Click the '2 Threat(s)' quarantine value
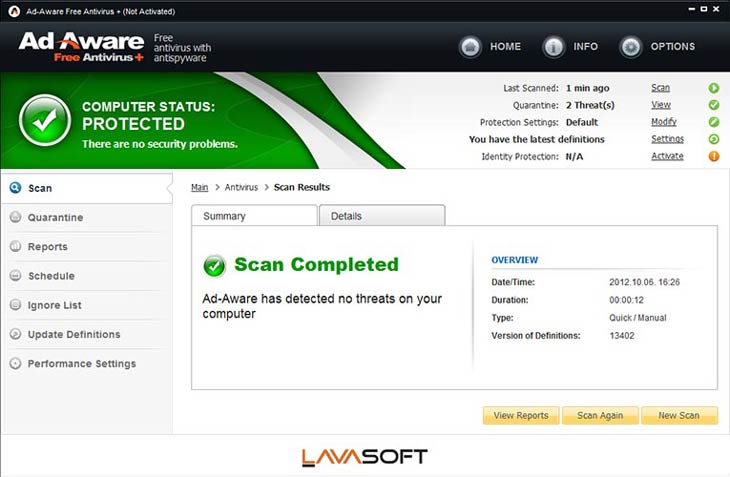Screen dimensions: 730x477 590,105
